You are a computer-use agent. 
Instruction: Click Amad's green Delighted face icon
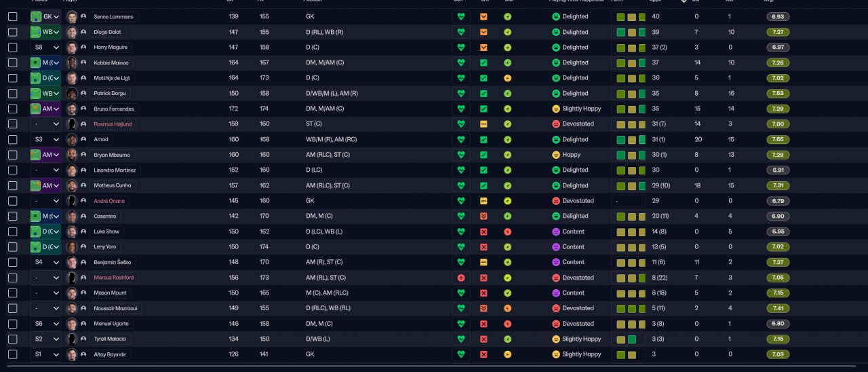(556, 139)
